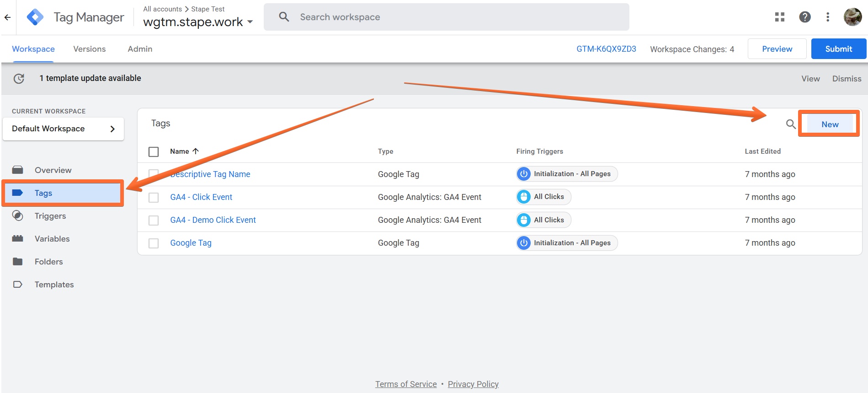Image resolution: width=868 pixels, height=393 pixels.
Task: Click the Workspace Changes: 4 text
Action: pyautogui.click(x=692, y=49)
